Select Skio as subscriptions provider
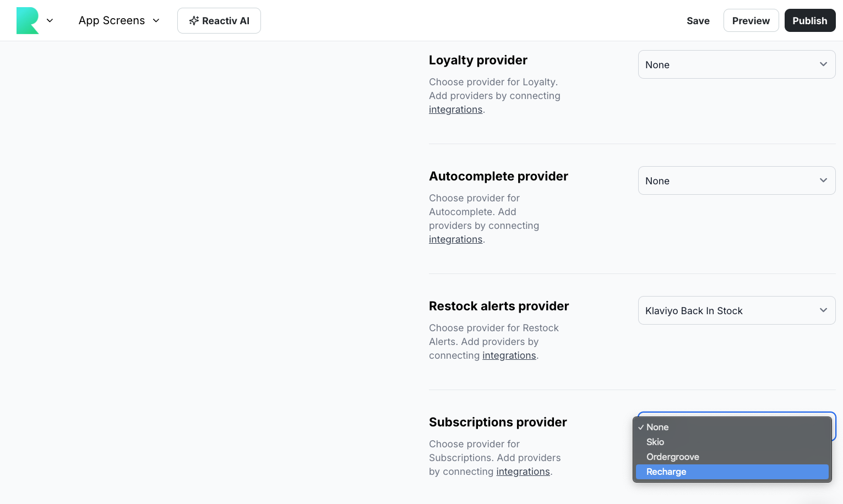 coord(655,442)
